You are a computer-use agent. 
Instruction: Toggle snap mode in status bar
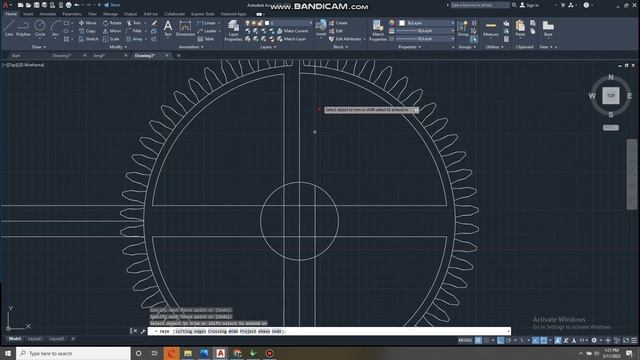tap(487, 340)
